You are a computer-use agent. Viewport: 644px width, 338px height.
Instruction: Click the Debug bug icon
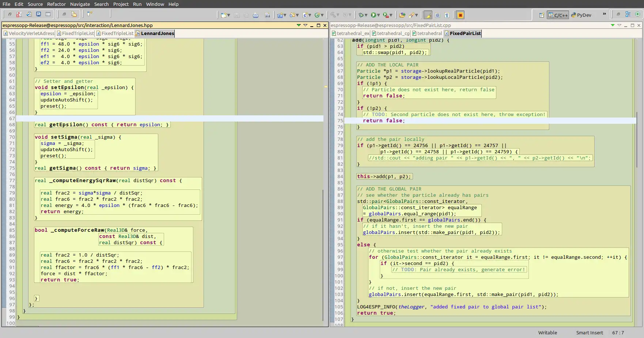pyautogui.click(x=361, y=15)
